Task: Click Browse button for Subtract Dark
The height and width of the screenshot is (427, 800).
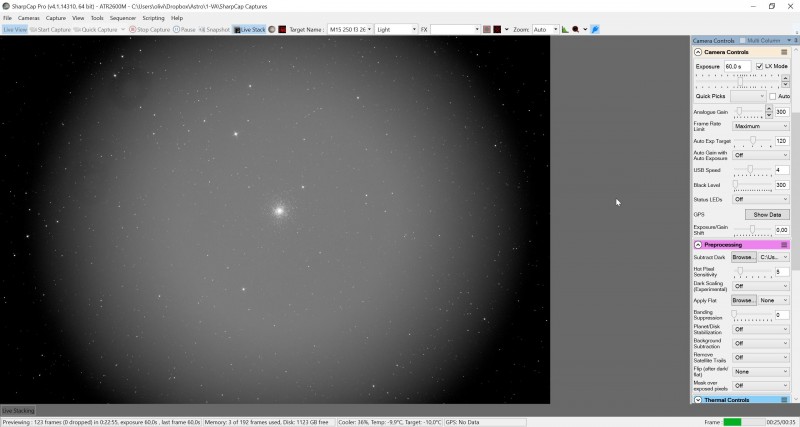Action: [744, 257]
